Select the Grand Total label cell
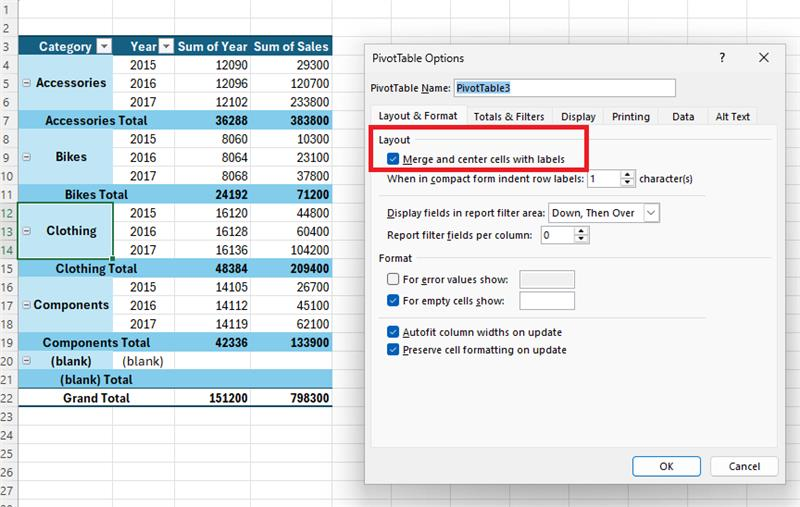800x507 pixels. (96, 398)
